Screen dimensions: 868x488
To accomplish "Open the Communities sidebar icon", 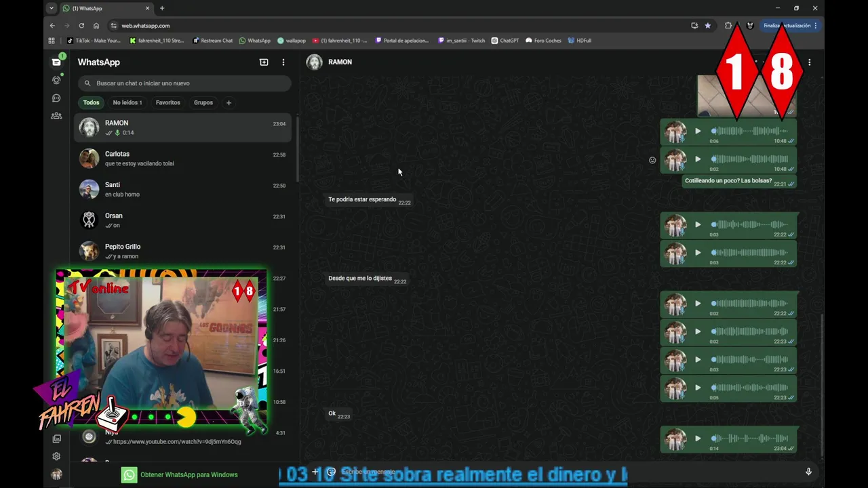I will click(x=56, y=116).
